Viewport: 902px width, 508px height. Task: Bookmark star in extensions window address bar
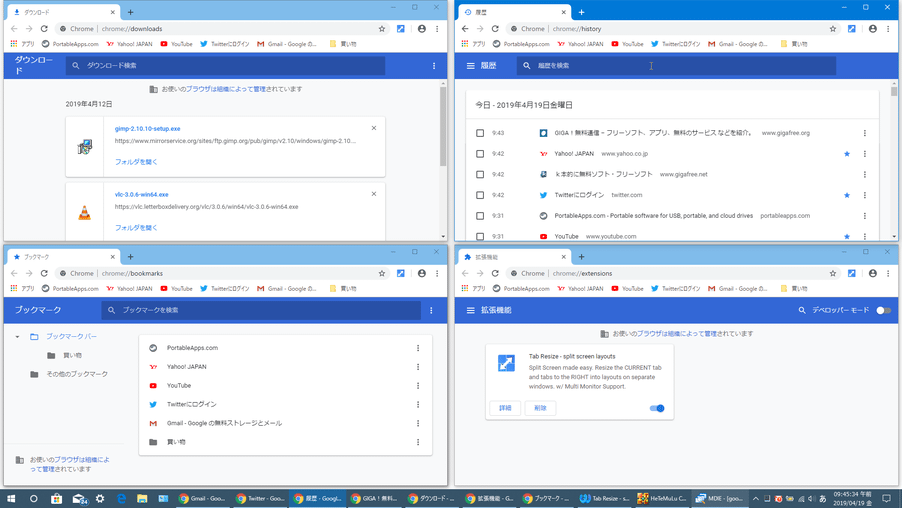tap(832, 273)
